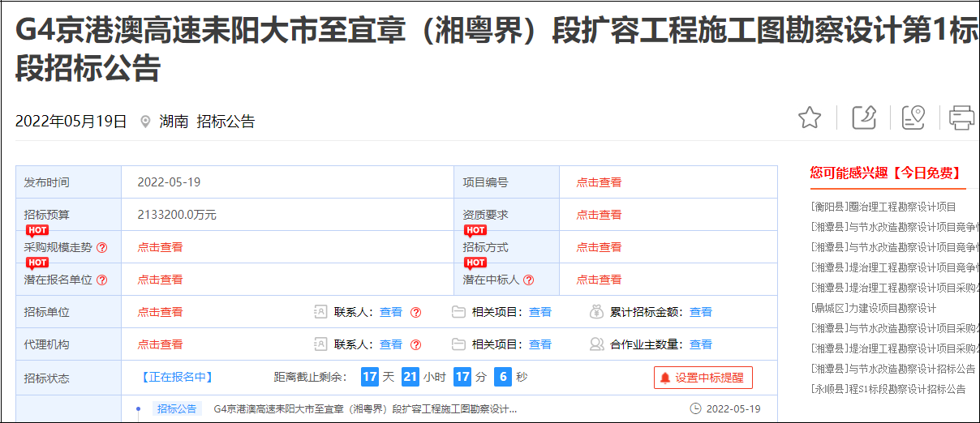Click the printer icon to print page
This screenshot has height=423, width=980.
[x=961, y=118]
